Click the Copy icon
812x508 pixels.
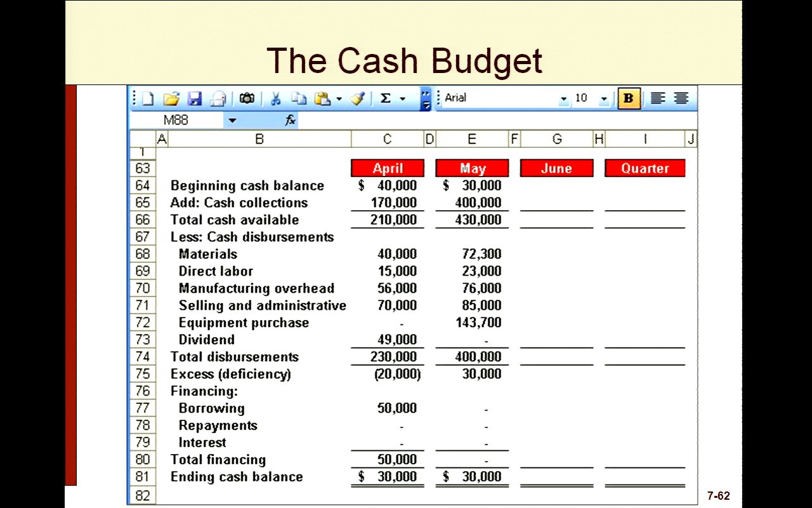299,98
